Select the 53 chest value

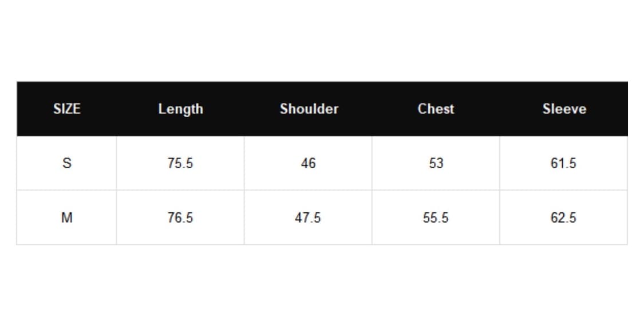tap(436, 163)
